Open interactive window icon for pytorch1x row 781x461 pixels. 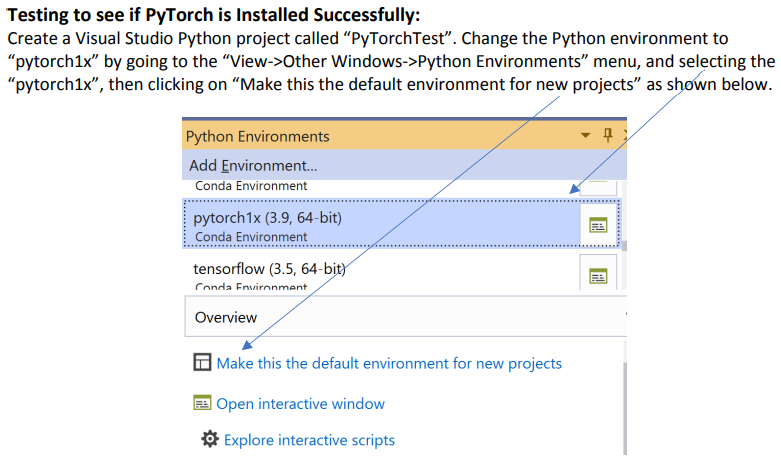598,225
